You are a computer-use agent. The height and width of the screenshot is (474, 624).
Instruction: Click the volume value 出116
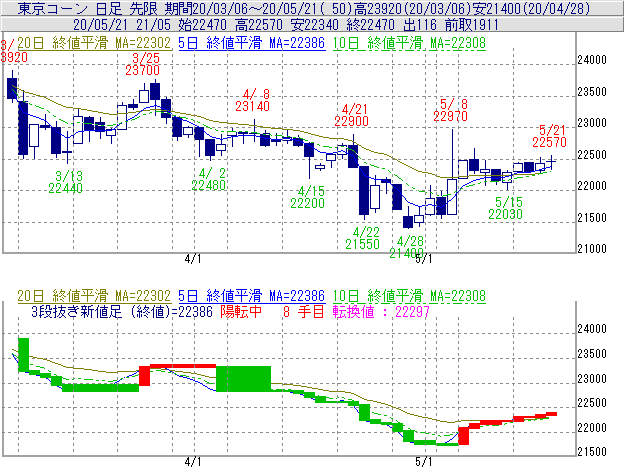point(420,25)
